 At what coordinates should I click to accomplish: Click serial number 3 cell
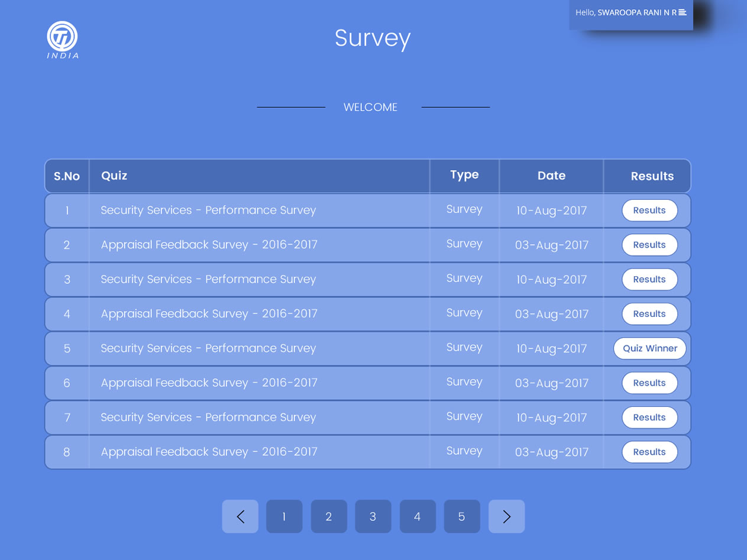tap(67, 279)
